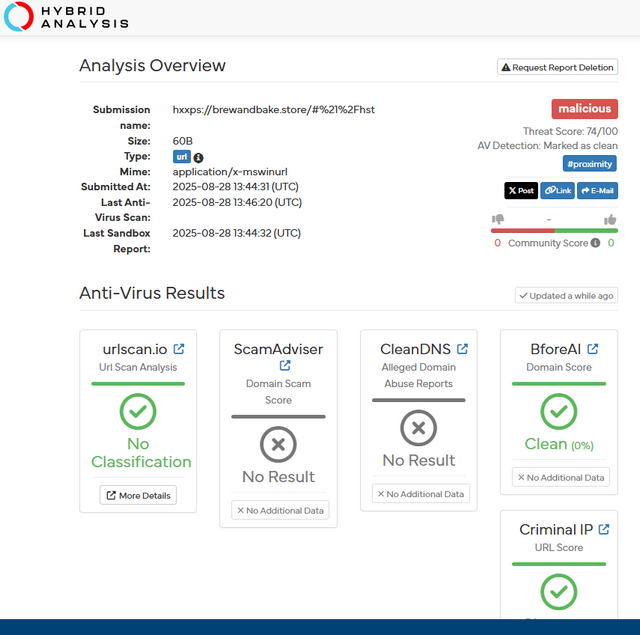The image size is (640, 635).
Task: Open the BforeAI external link icon
Action: [x=593, y=349]
